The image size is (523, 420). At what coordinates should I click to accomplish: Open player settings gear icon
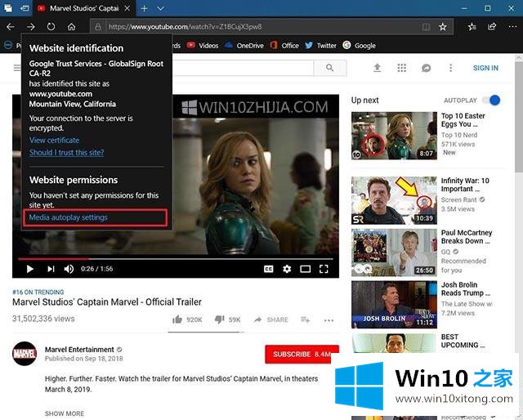[287, 269]
